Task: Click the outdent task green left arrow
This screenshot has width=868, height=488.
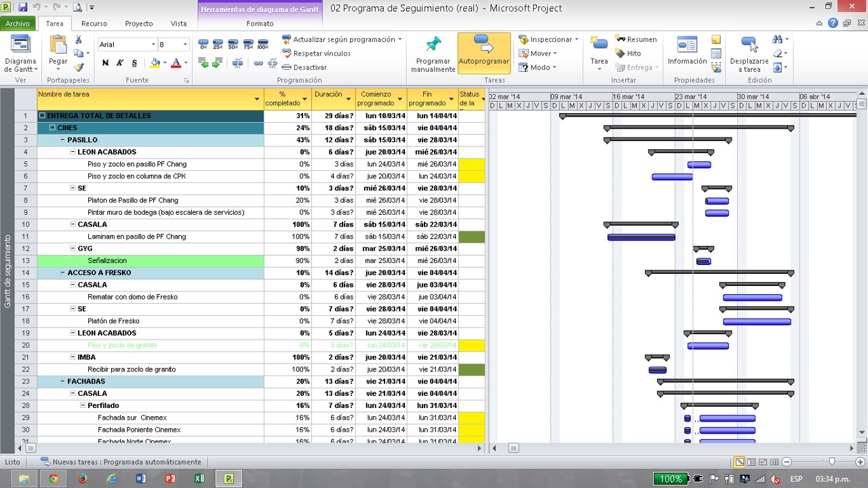Action: 203,63
